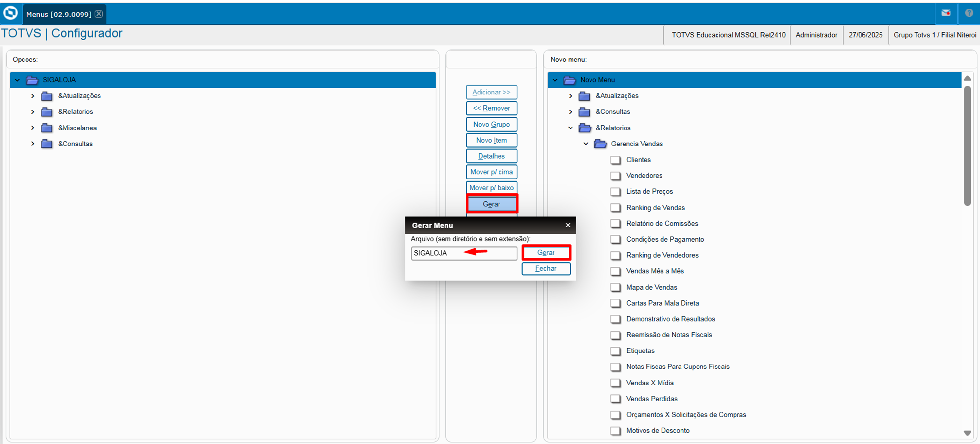The width and height of the screenshot is (980, 444).
Task: Check the Clientes checkbox
Action: coord(615,160)
